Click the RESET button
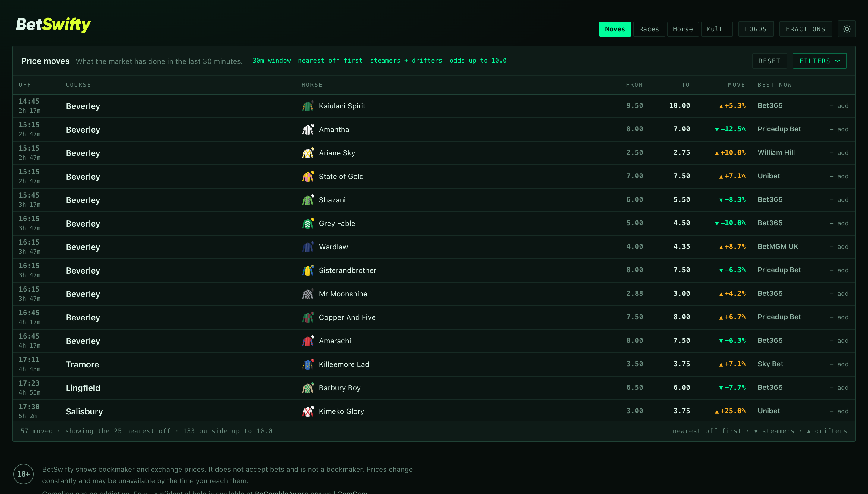Image resolution: width=868 pixels, height=494 pixels. pos(769,61)
